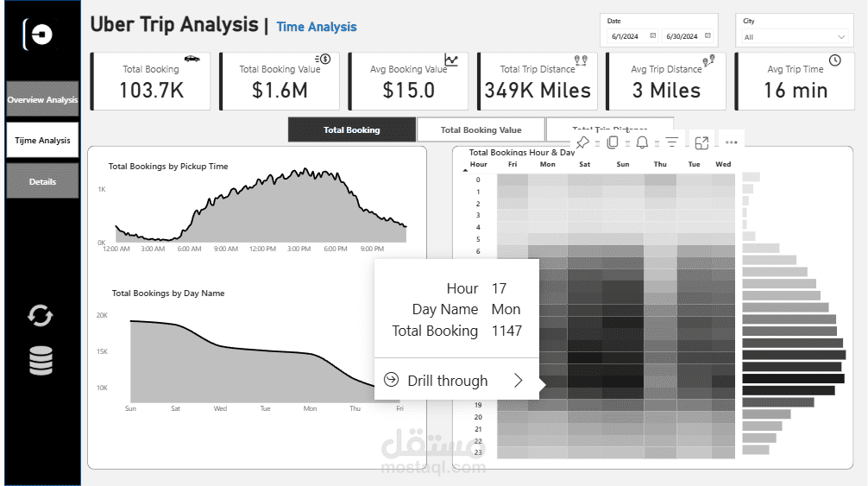This screenshot has width=868, height=486.
Task: Click the Total Bookings by Pickup Time title
Action: pos(168,166)
